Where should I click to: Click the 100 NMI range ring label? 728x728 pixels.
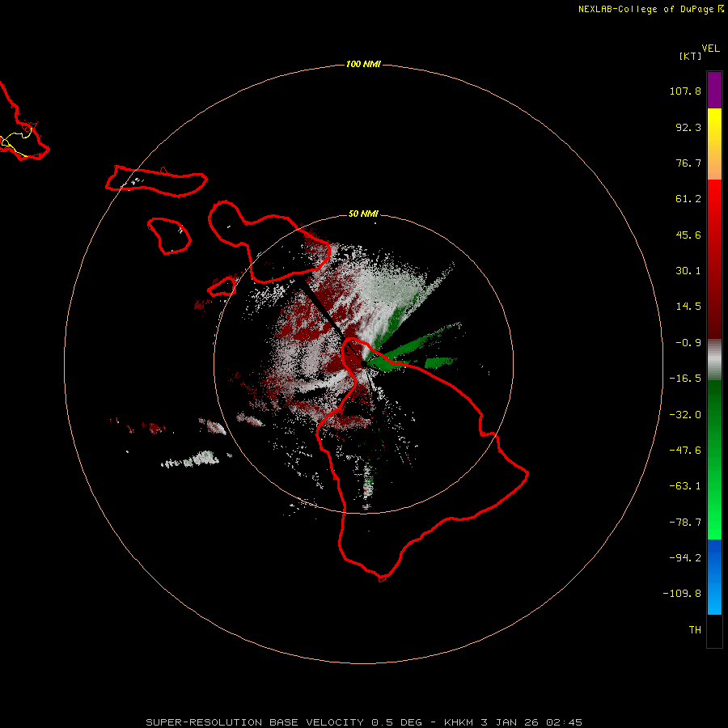click(x=363, y=64)
